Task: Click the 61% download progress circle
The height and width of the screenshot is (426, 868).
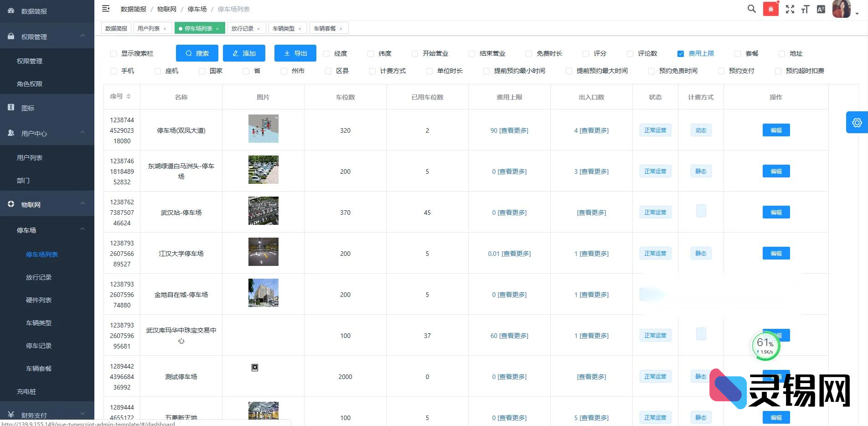Action: [x=765, y=345]
